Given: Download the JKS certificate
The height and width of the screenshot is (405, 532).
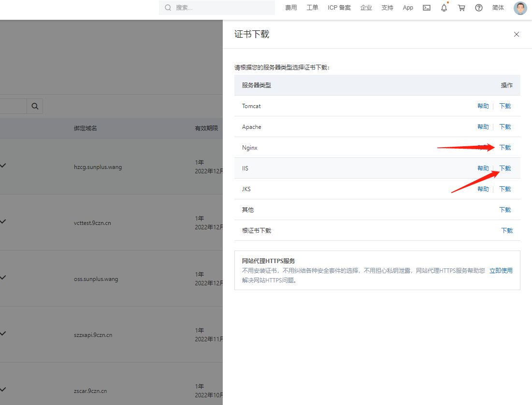Looking at the screenshot, I should click(x=505, y=189).
